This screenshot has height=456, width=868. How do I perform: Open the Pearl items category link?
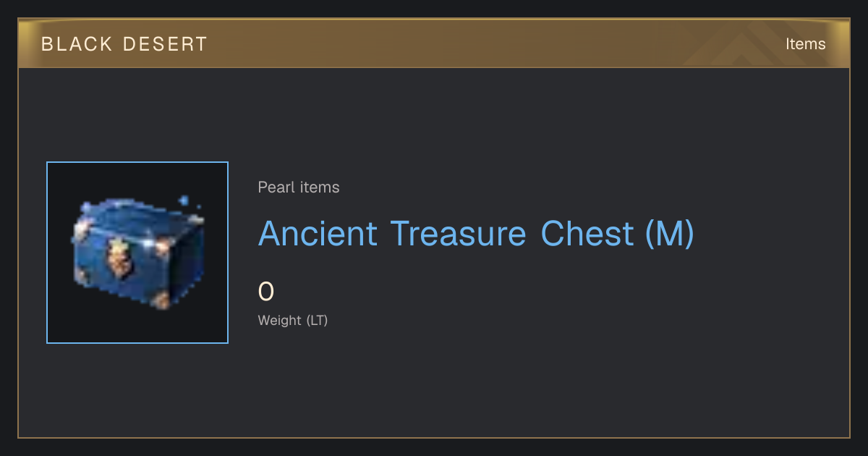[x=299, y=187]
